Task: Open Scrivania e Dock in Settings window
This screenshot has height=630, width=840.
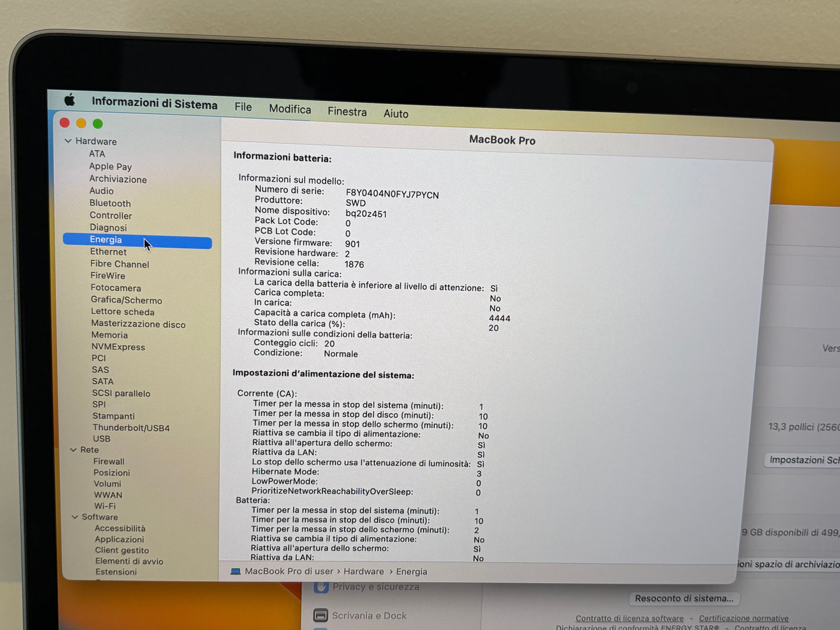Action: click(369, 615)
